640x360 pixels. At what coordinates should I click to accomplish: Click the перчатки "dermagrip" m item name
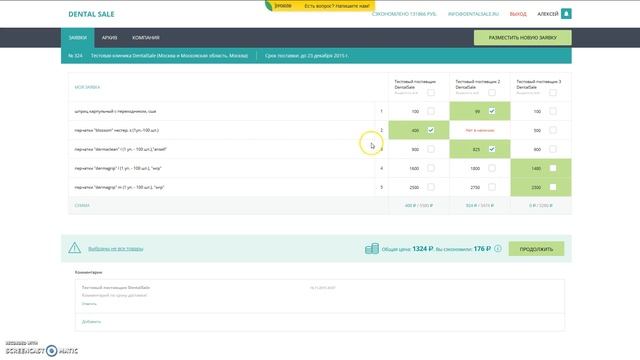pyautogui.click(x=119, y=187)
